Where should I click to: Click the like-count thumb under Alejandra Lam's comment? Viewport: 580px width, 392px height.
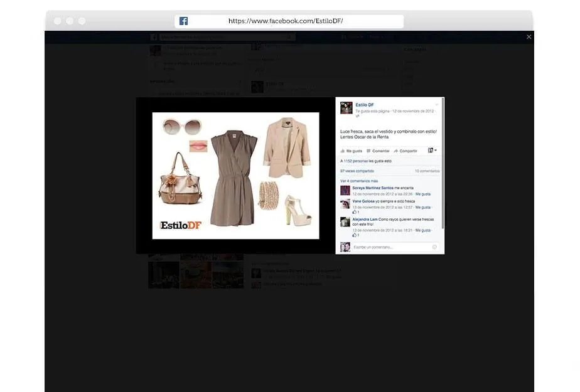[x=355, y=235]
